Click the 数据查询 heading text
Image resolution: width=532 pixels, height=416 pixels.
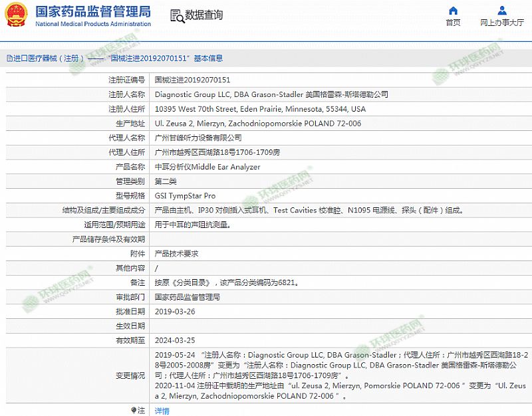pos(204,15)
